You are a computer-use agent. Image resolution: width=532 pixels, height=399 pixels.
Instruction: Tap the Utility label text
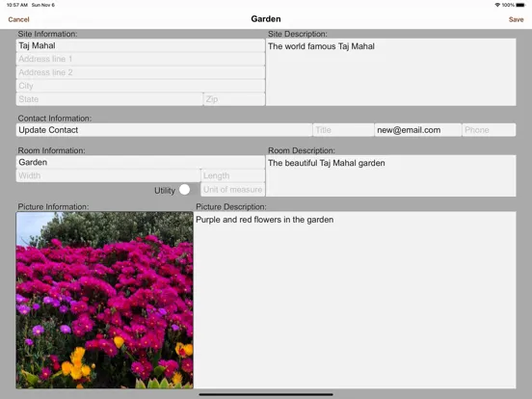165,191
